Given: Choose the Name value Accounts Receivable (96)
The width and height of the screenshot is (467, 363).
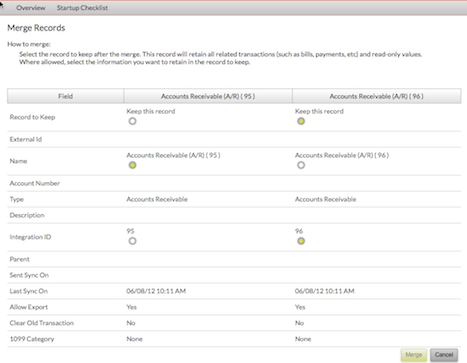Looking at the screenshot, I should pyautogui.click(x=301, y=165).
